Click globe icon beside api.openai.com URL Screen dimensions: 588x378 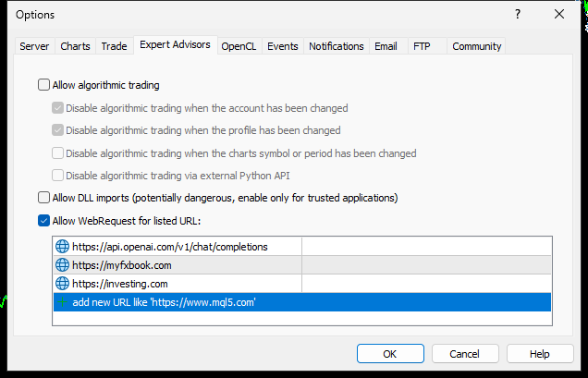click(63, 247)
